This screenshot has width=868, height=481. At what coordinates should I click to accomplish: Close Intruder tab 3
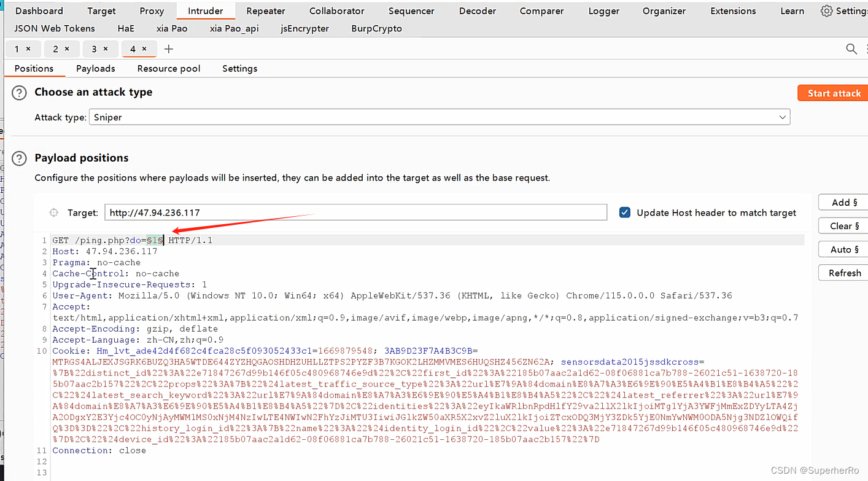[x=106, y=49]
